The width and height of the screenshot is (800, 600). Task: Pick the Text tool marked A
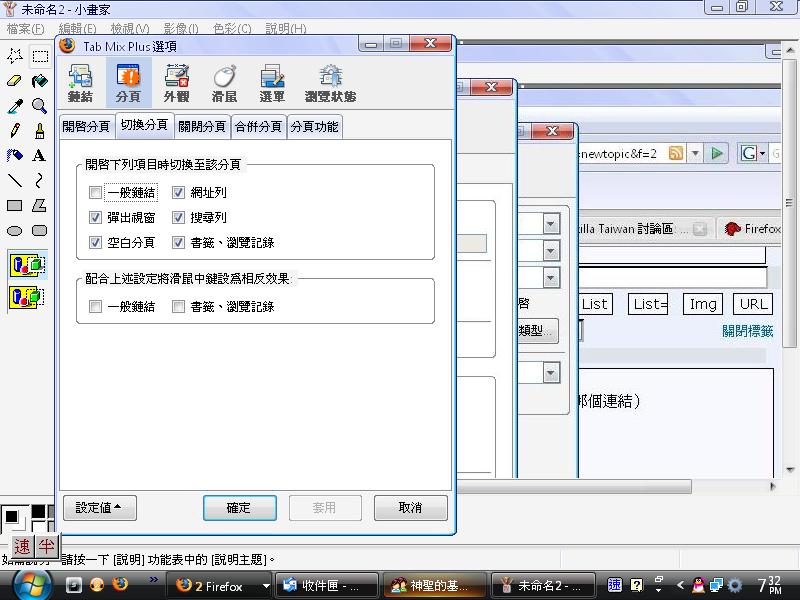click(x=39, y=155)
